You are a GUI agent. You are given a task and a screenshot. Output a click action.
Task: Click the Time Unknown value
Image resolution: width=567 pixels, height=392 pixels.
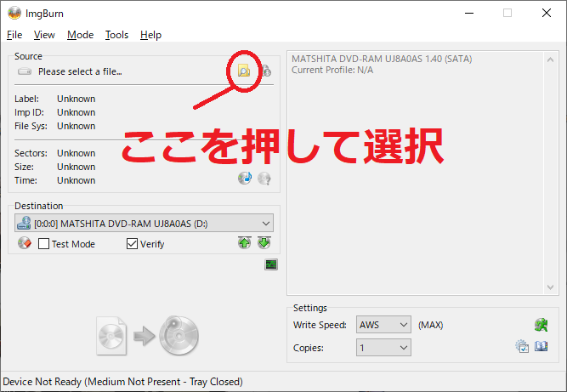point(77,180)
